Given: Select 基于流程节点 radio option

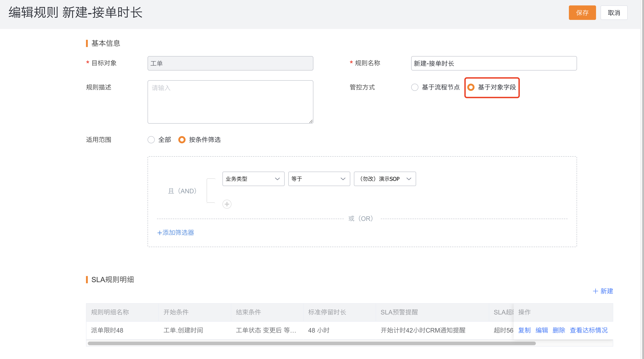Looking at the screenshot, I should (x=415, y=87).
